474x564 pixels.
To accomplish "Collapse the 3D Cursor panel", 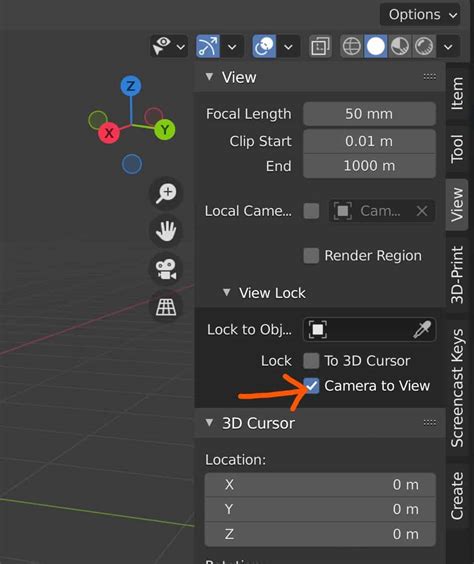I will pos(209,423).
